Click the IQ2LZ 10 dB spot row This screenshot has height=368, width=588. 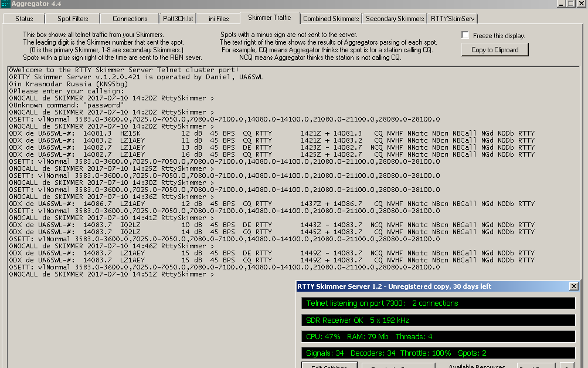272,225
